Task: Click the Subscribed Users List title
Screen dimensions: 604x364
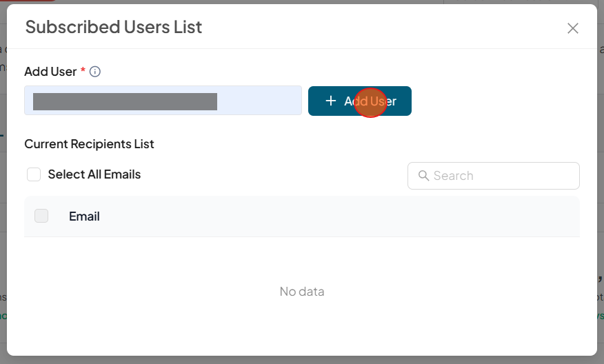Action: point(114,27)
